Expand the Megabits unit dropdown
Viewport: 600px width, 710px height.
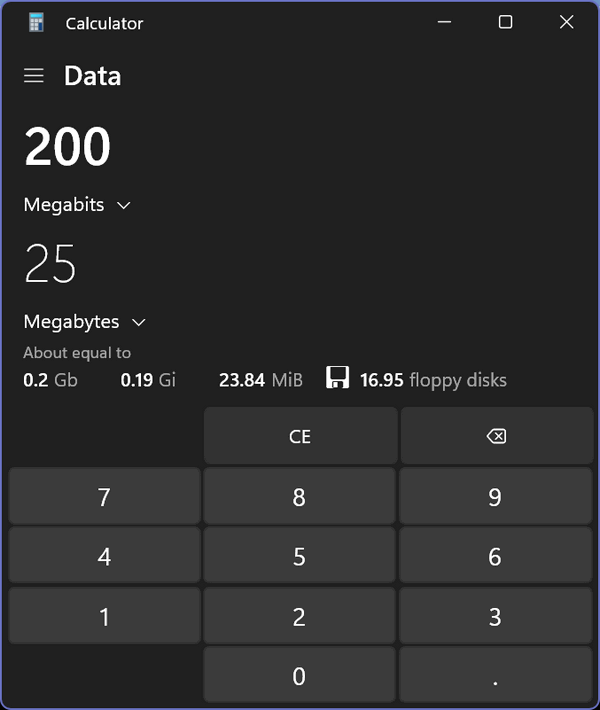pos(77,205)
